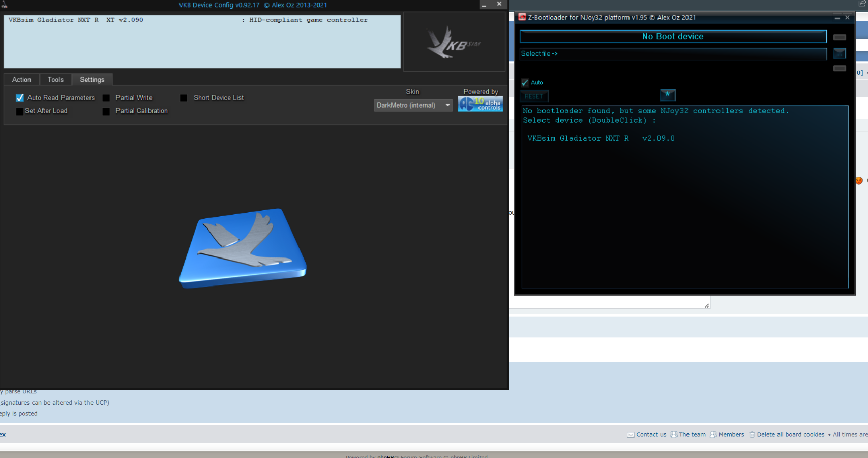Select the Settings tab
Viewport: 868px width, 458px height.
92,80
